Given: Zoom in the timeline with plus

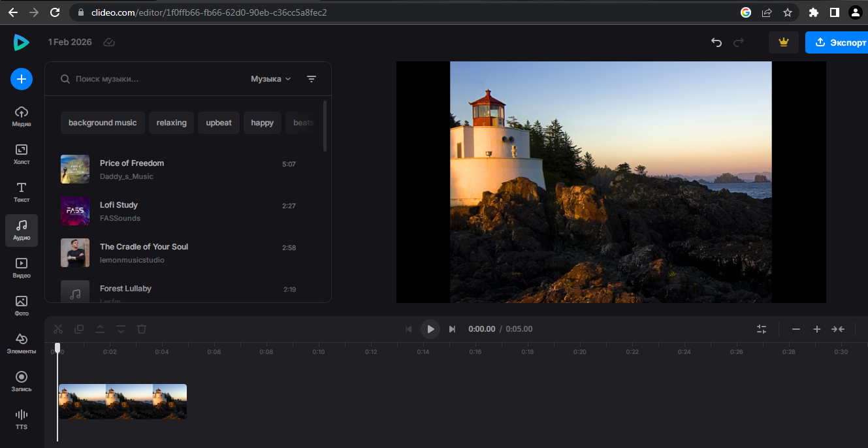Looking at the screenshot, I should tap(816, 329).
